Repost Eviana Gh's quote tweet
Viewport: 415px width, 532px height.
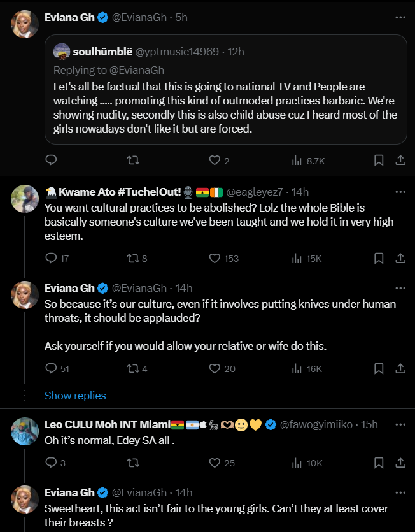[x=134, y=161]
